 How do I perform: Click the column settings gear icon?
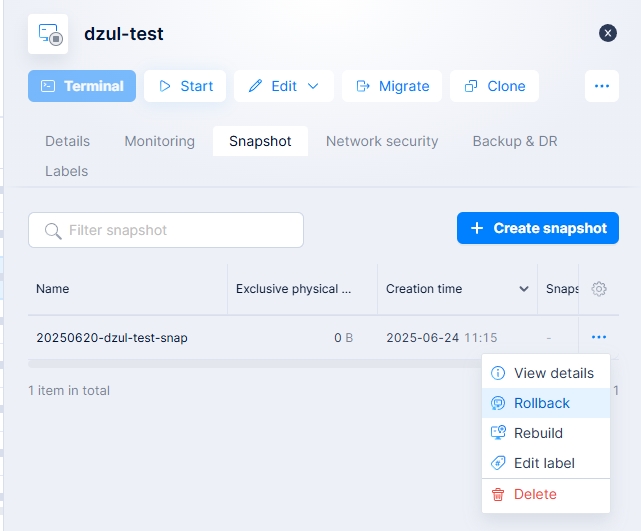point(599,289)
